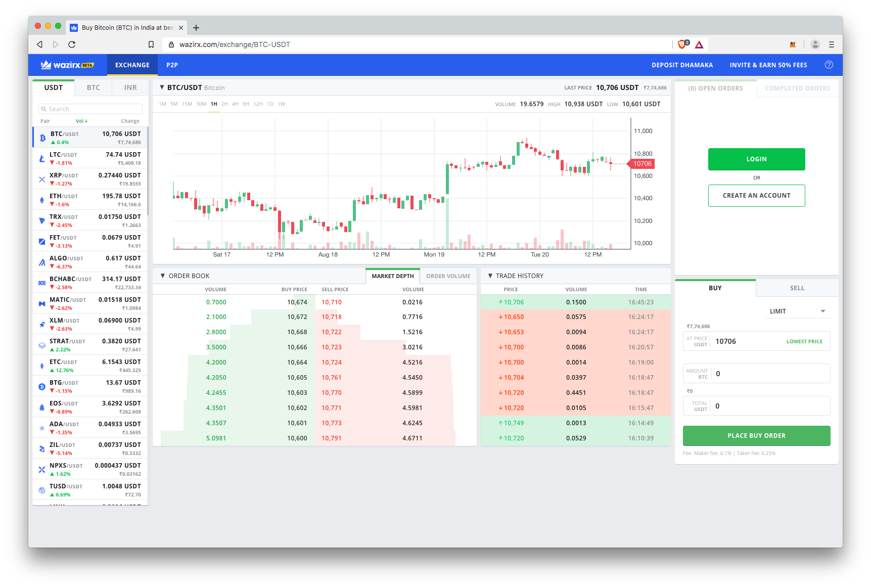871x588 pixels.
Task: Click the FET coin icon
Action: coord(42,241)
